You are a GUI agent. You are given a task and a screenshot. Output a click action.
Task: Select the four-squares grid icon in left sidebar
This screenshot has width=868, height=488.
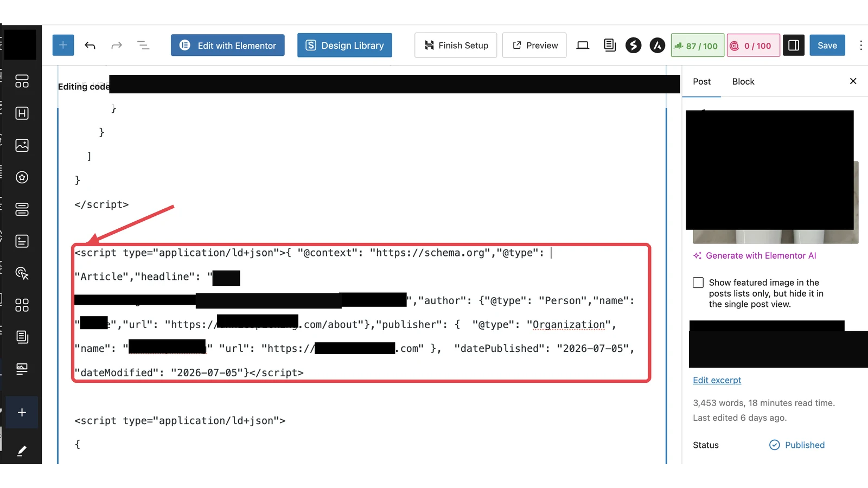tap(22, 305)
